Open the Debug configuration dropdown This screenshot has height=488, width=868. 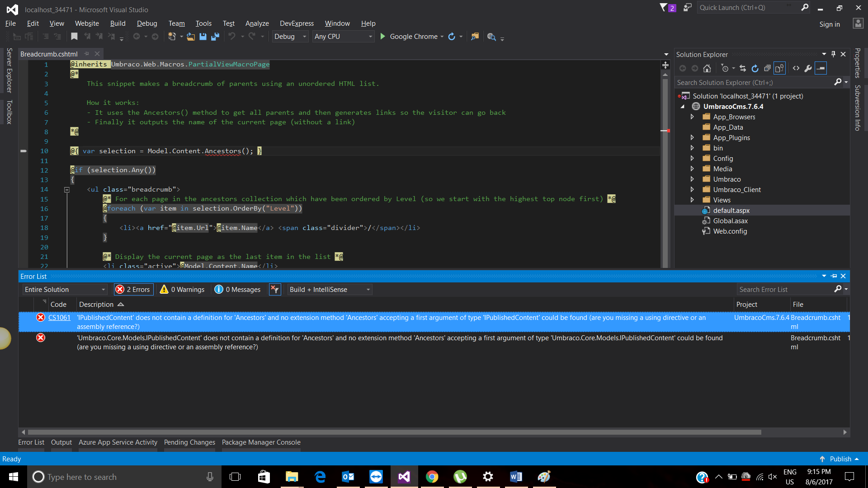click(x=291, y=37)
